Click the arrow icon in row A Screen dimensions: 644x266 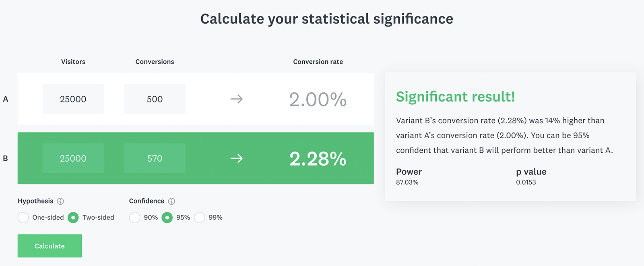click(237, 99)
